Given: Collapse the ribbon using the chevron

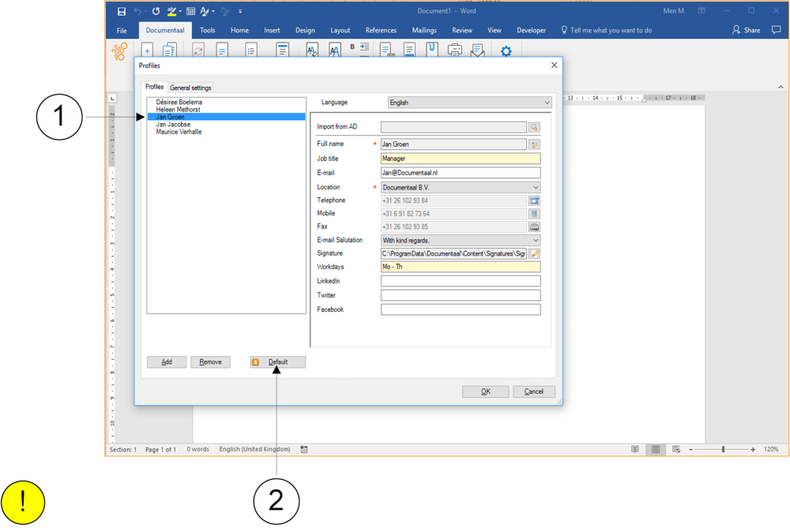Looking at the screenshot, I should point(781,87).
